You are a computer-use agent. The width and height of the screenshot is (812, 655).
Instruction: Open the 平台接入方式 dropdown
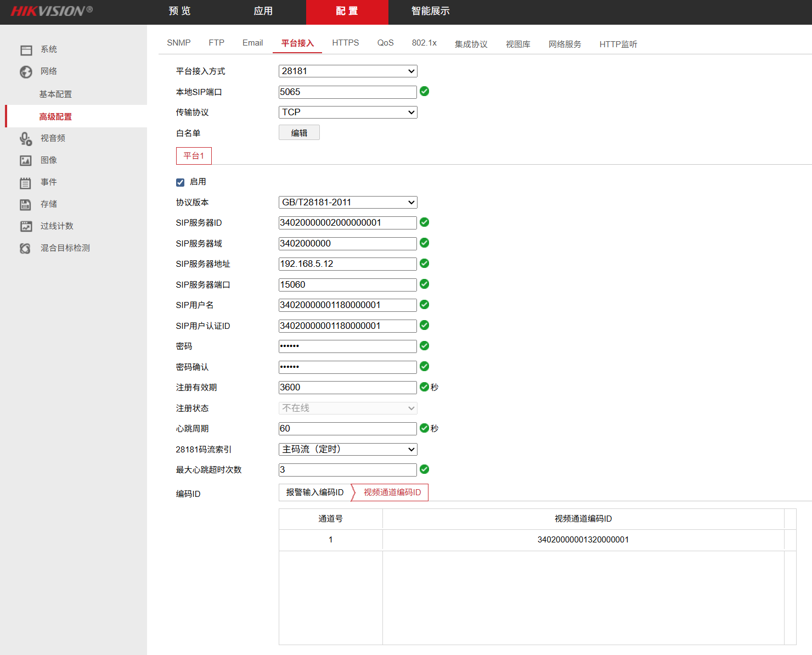point(348,71)
